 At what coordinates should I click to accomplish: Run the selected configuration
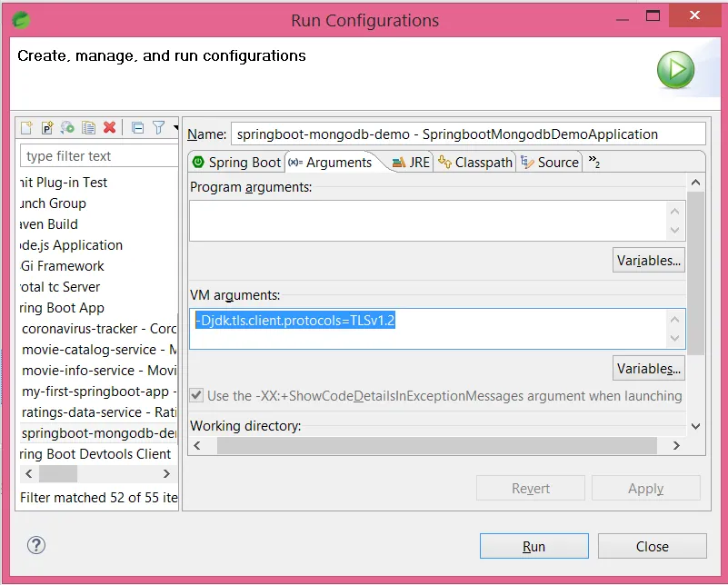click(534, 546)
